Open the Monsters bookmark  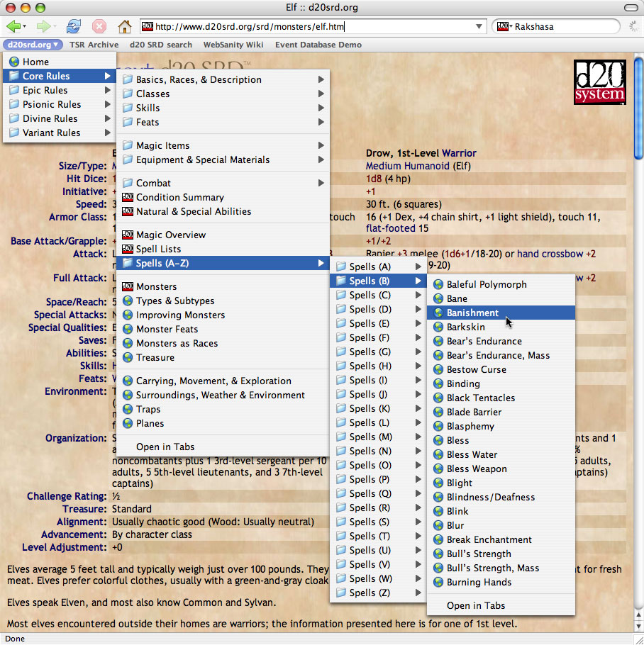click(x=224, y=287)
